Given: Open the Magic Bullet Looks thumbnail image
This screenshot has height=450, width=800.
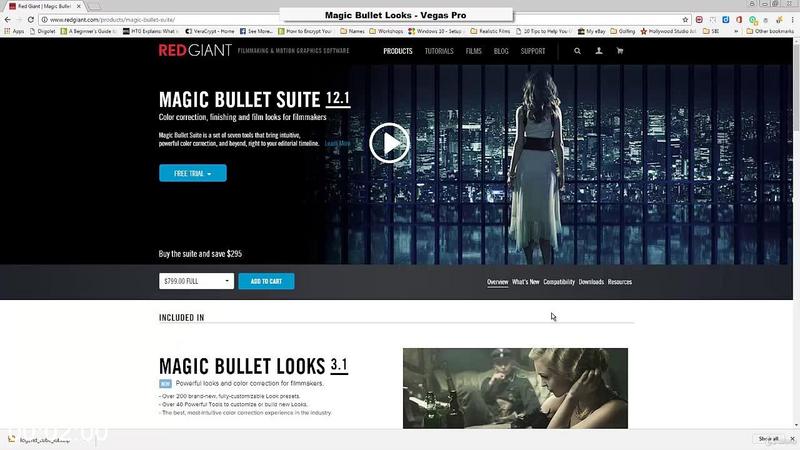Looking at the screenshot, I should tap(515, 388).
